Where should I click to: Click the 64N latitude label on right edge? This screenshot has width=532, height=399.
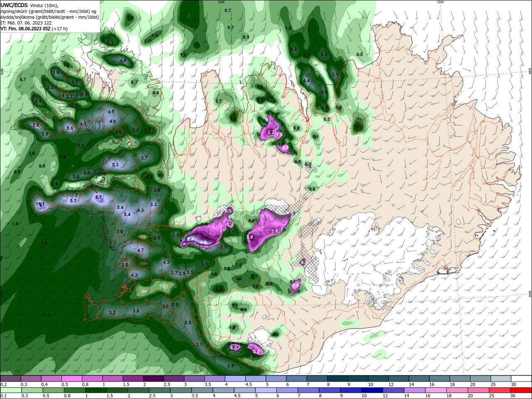point(530,294)
